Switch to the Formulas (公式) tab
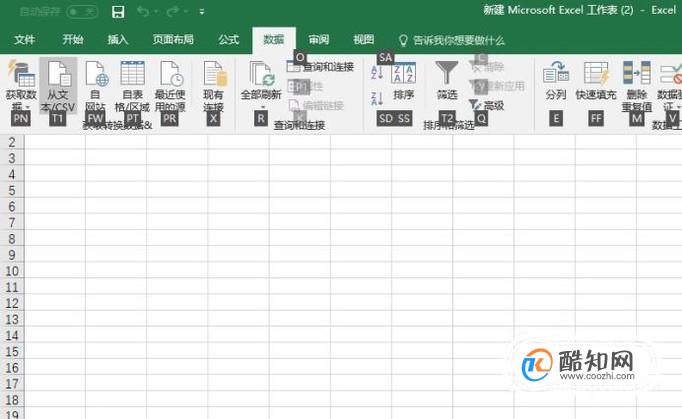The image size is (682, 419). pyautogui.click(x=229, y=40)
